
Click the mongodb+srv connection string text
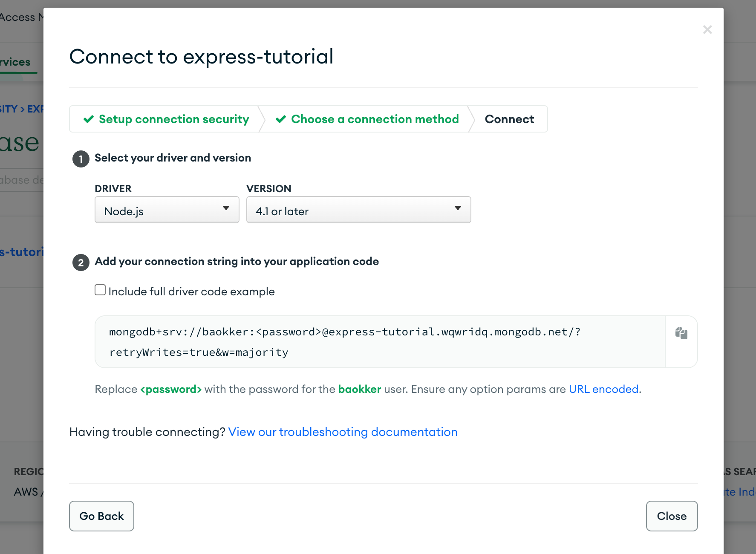[345, 342]
